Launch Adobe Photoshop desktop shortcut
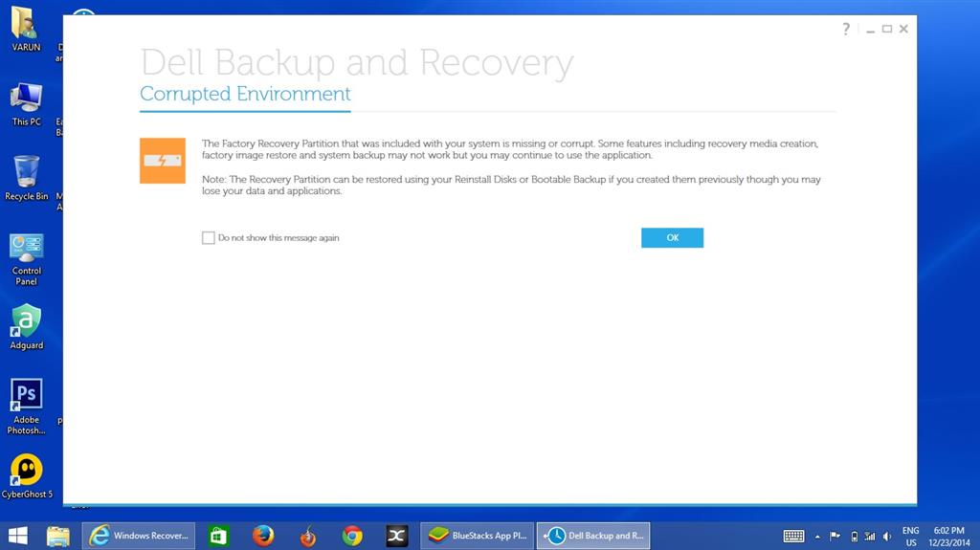Viewport: 980px width, 550px height. click(x=26, y=407)
